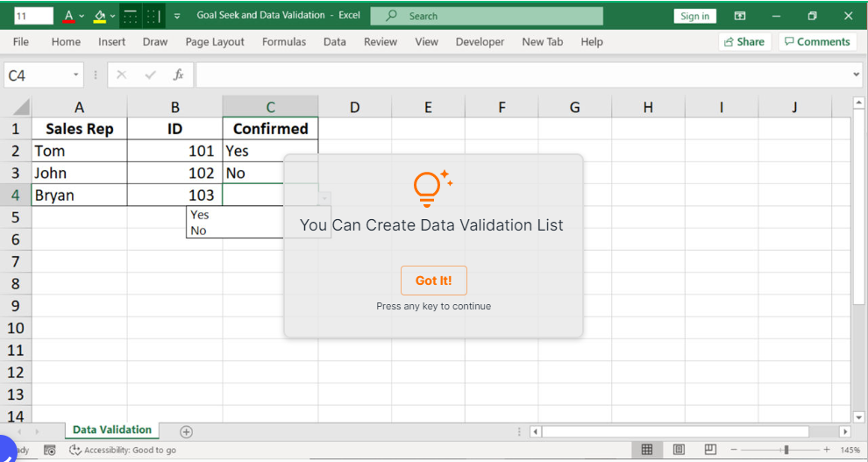
Task: Click the add new sheet plus icon
Action: point(186,431)
